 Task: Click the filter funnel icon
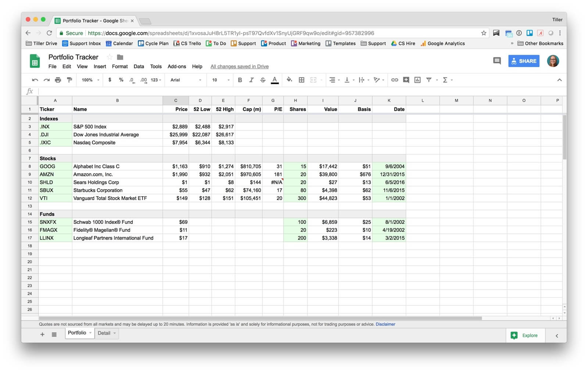(429, 80)
